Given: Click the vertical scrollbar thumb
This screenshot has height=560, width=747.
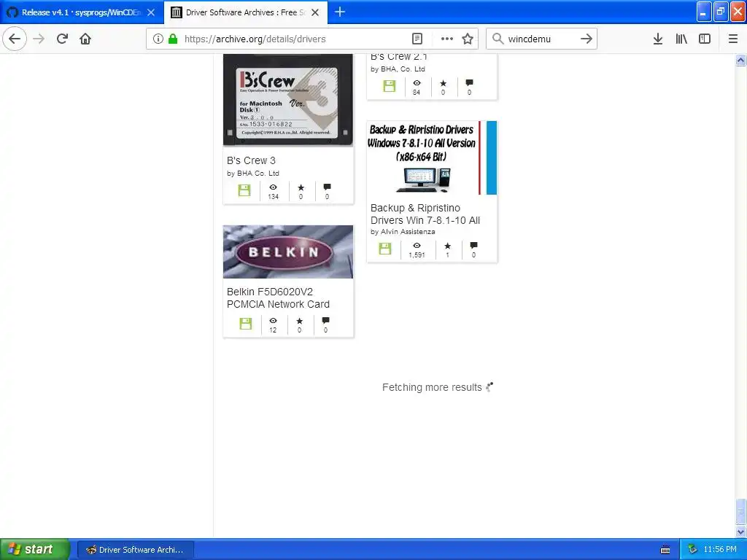Looking at the screenshot, I should coord(740,512).
